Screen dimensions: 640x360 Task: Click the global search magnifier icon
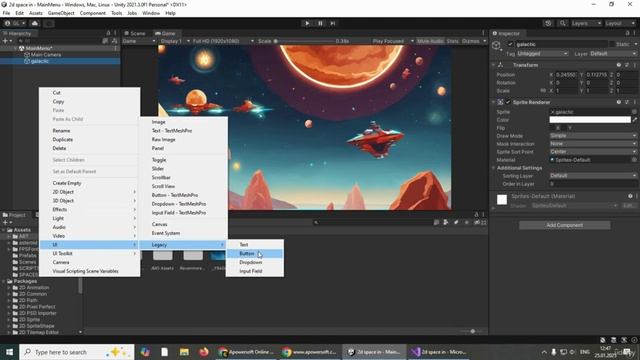pos(562,23)
